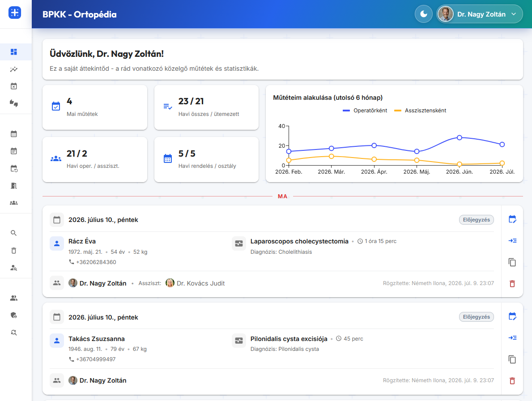The image size is (532, 401).
Task: Click the 2026. Jún. operator data point
Action: (460, 137)
